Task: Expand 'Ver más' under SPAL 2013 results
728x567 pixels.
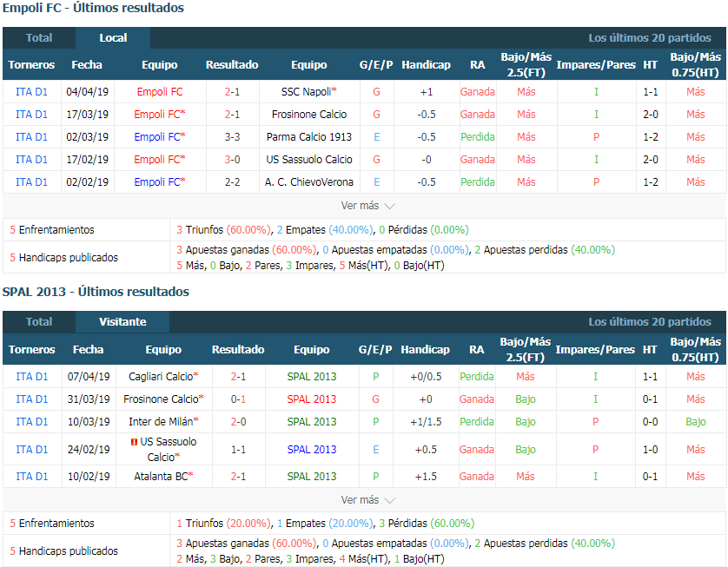Action: pos(367,500)
